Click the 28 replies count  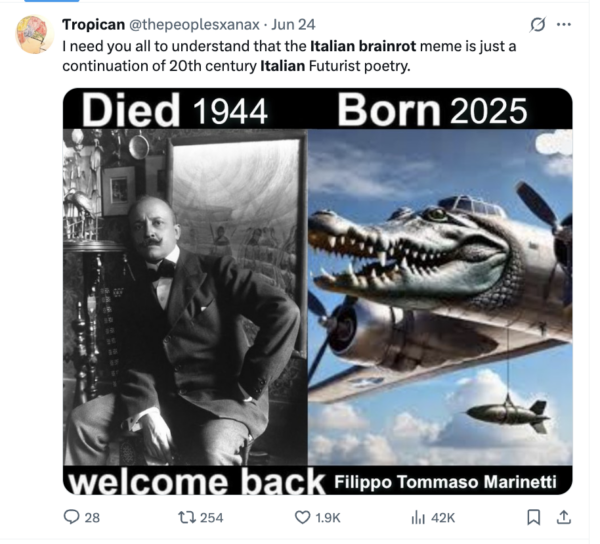pyautogui.click(x=92, y=517)
